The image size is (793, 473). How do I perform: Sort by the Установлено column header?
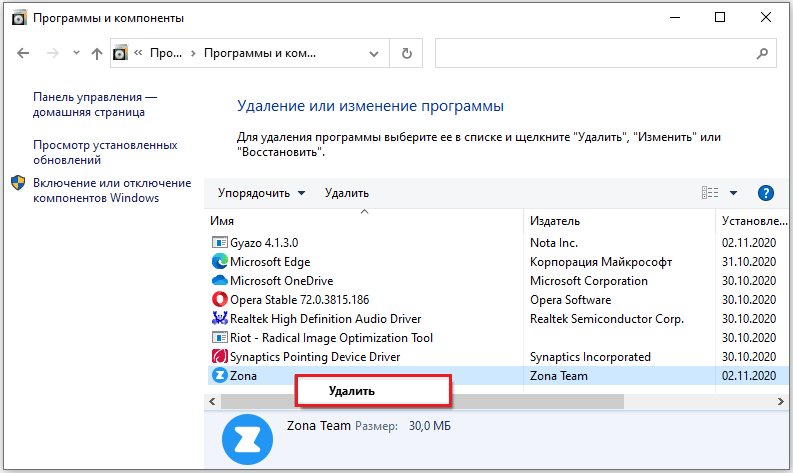pos(754,221)
